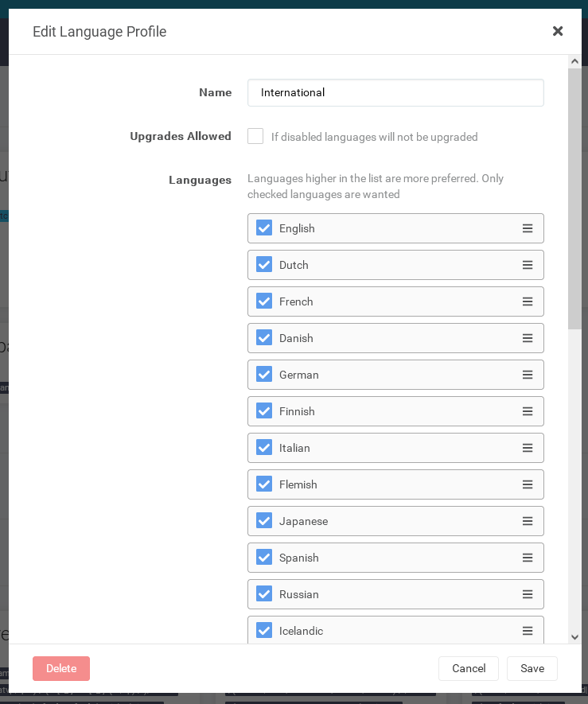Image resolution: width=588 pixels, height=704 pixels.
Task: Click the drag handle next to English
Action: point(528,228)
